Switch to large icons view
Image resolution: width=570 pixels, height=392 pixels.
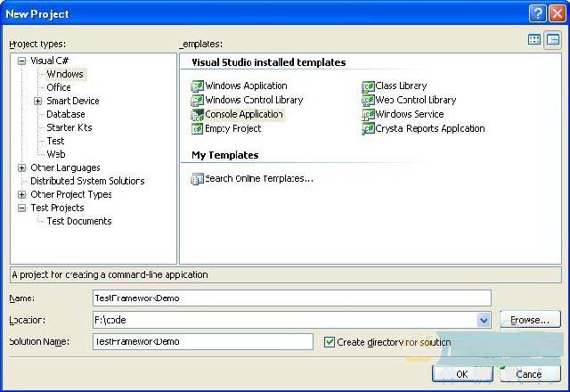point(534,40)
